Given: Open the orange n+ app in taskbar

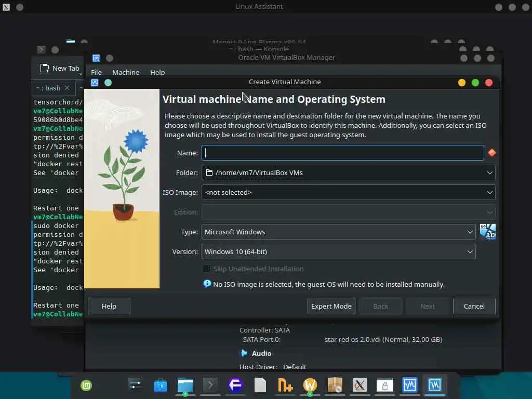Looking at the screenshot, I should click(285, 385).
